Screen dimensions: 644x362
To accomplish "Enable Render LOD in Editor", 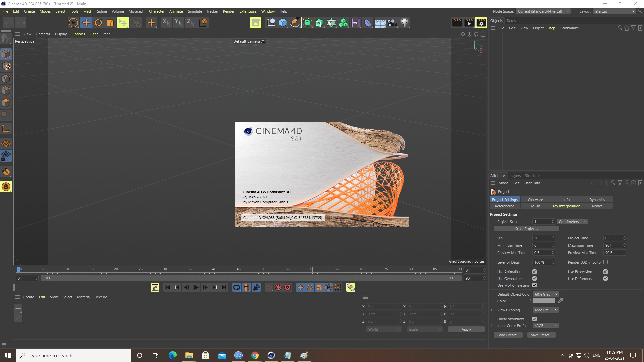I will pyautogui.click(x=605, y=262).
